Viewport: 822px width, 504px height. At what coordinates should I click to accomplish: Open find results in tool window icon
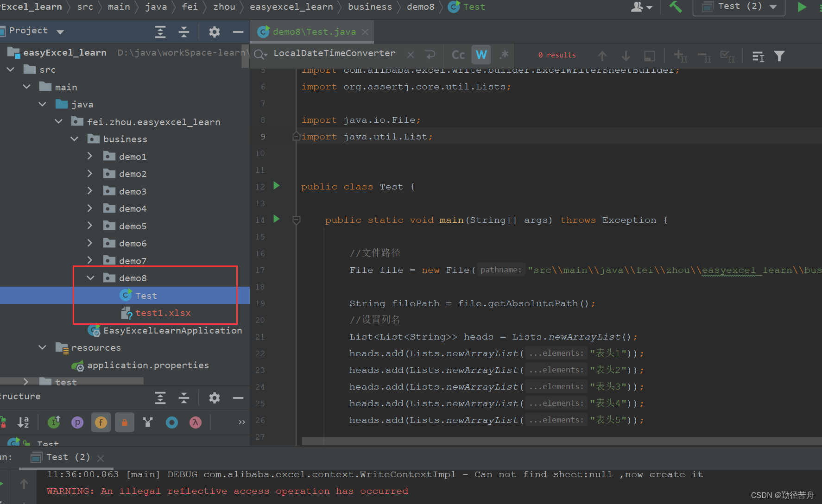(759, 56)
